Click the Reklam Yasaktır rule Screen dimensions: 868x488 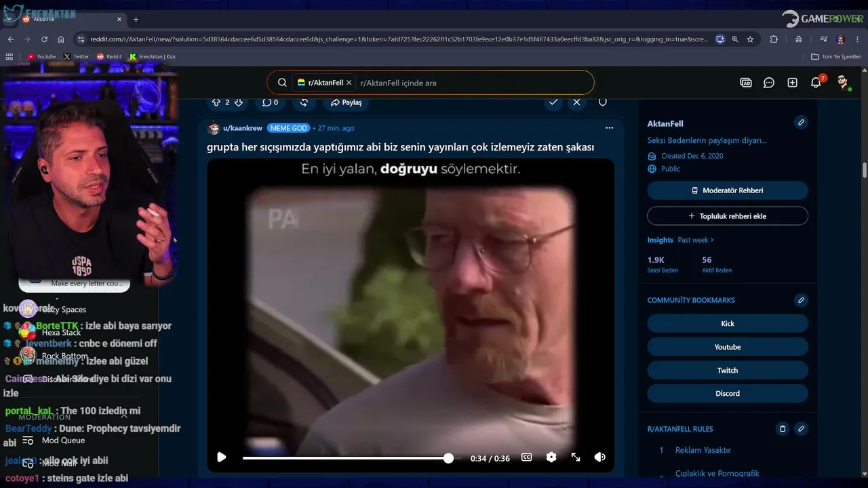pyautogui.click(x=703, y=450)
